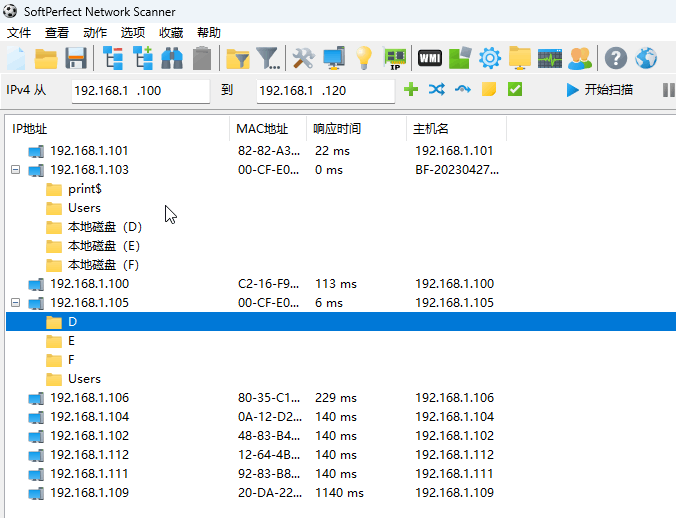Image resolution: width=676 pixels, height=518 pixels.
Task: Open the 查看 menu
Action: pyautogui.click(x=57, y=33)
